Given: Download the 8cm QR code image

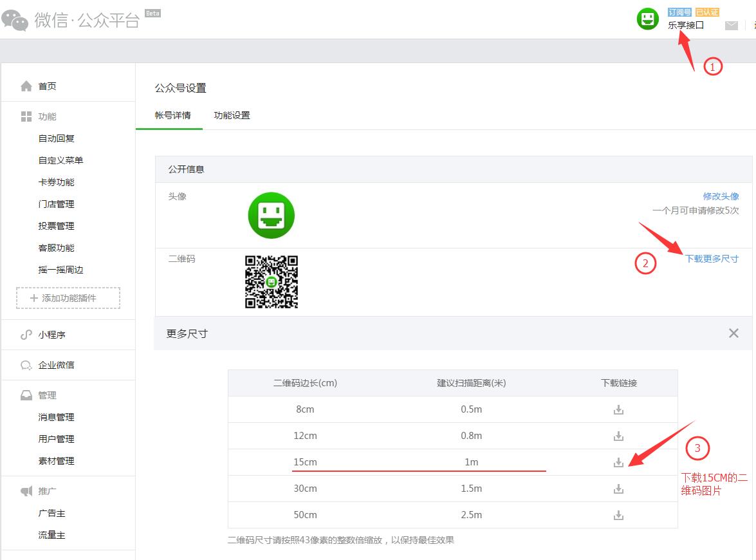Looking at the screenshot, I should click(618, 410).
